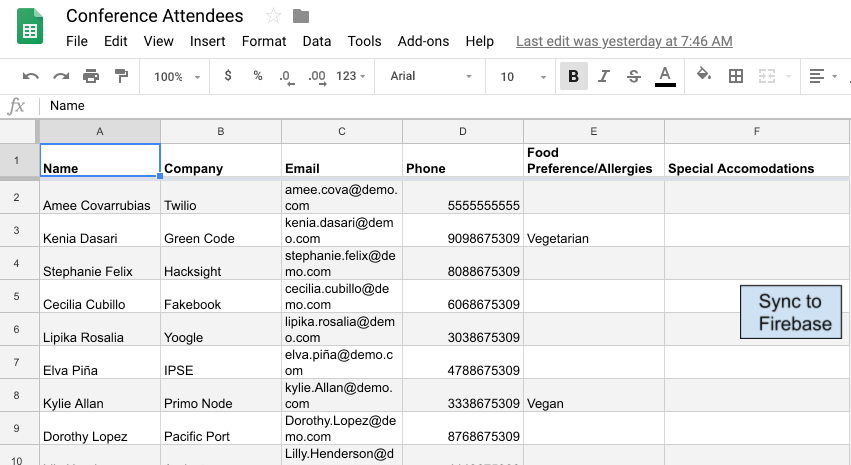Open the 100% zoom dropdown
Screen dimensions: 851x465
tap(177, 76)
